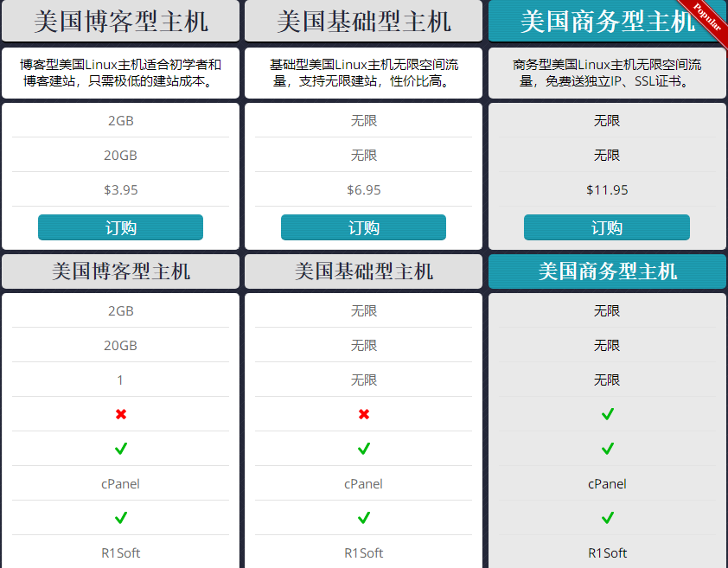This screenshot has height=568, width=728.
Task: Click the $11.95 price text
Action: [607, 189]
